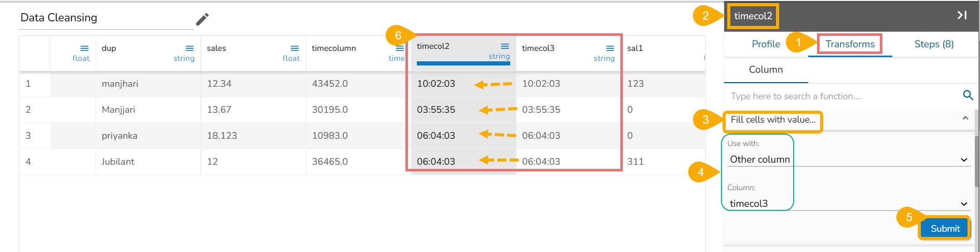Click the function search input field
Image resolution: width=980 pixels, height=252 pixels.
tap(841, 96)
